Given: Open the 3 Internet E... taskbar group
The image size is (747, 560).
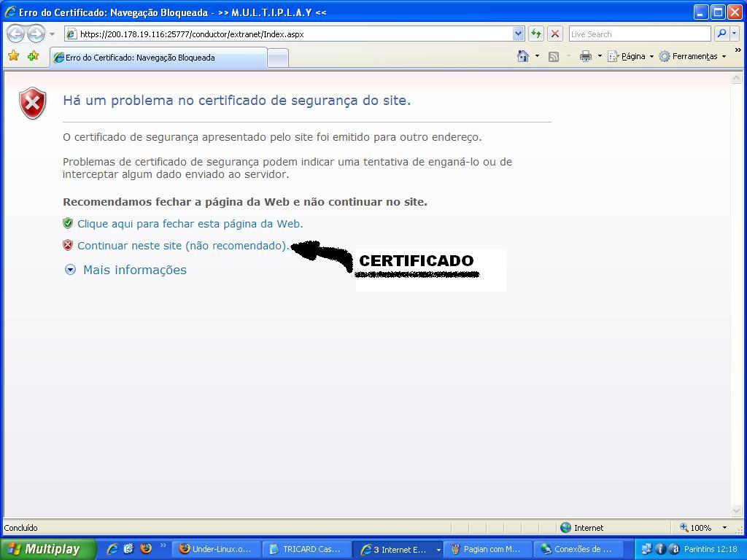Looking at the screenshot, I should point(398,549).
